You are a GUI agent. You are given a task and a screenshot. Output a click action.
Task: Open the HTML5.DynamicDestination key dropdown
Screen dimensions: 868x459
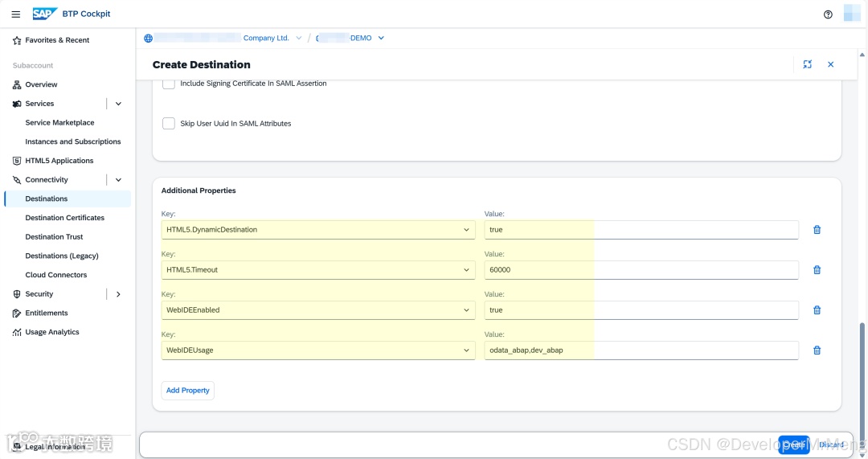point(467,230)
